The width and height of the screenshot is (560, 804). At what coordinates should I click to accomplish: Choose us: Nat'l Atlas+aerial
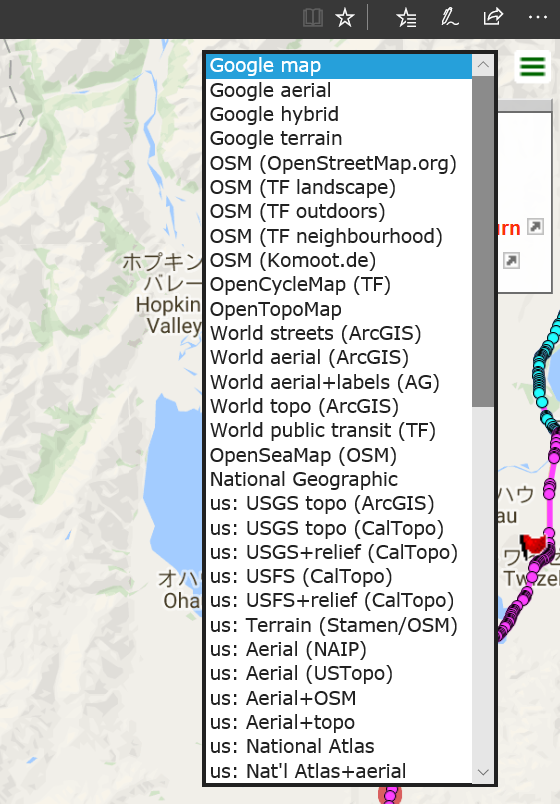coord(338,771)
